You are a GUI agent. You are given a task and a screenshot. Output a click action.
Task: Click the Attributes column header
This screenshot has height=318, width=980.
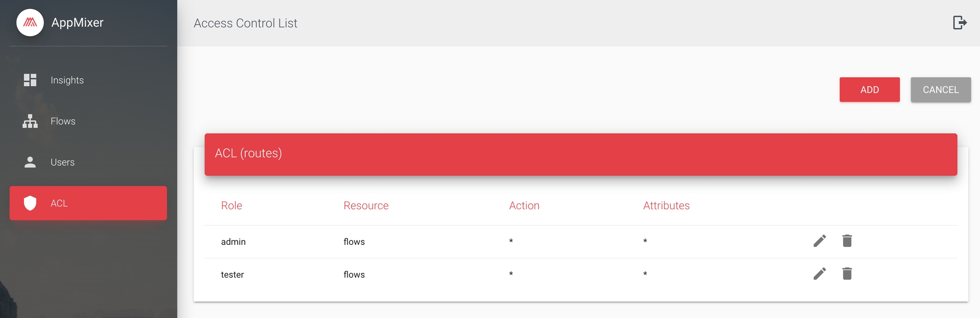[666, 205]
